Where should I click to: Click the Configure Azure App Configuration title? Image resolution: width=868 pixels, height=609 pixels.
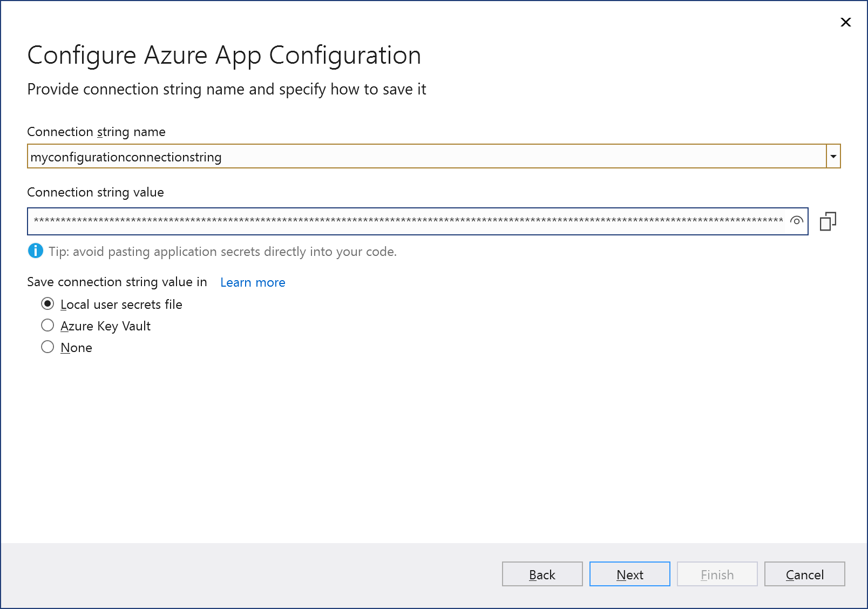(224, 55)
